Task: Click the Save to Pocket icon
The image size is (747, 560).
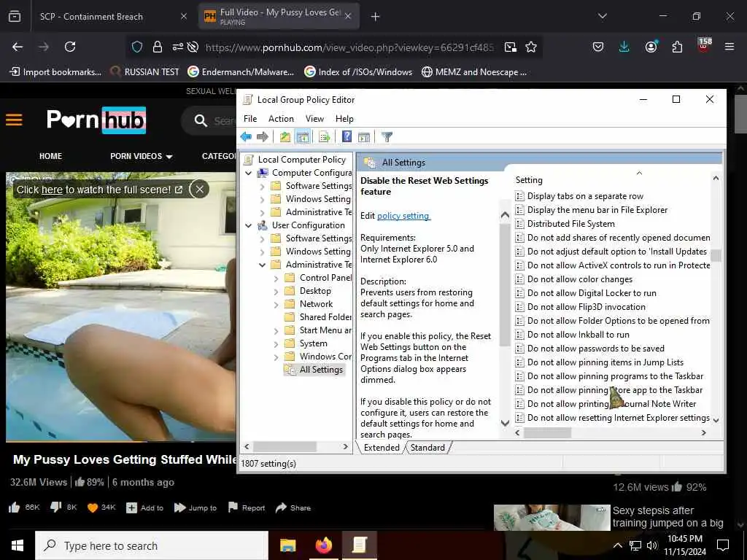Action: [x=598, y=47]
